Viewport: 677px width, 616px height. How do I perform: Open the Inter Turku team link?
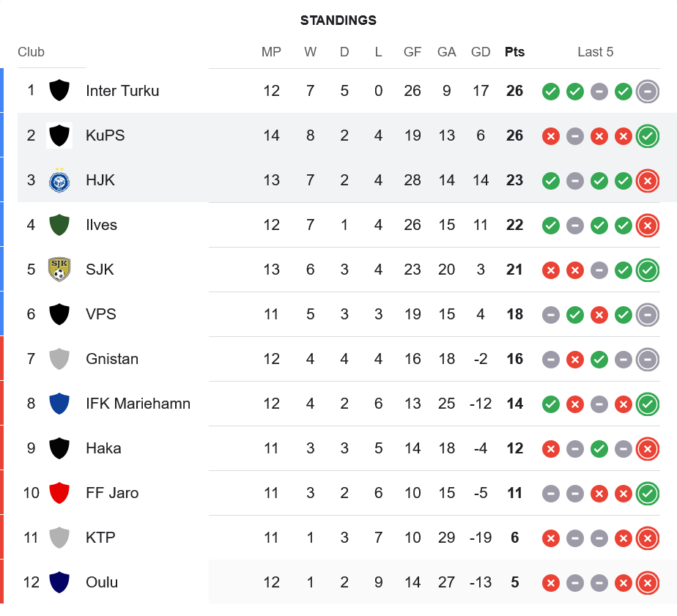pos(122,91)
